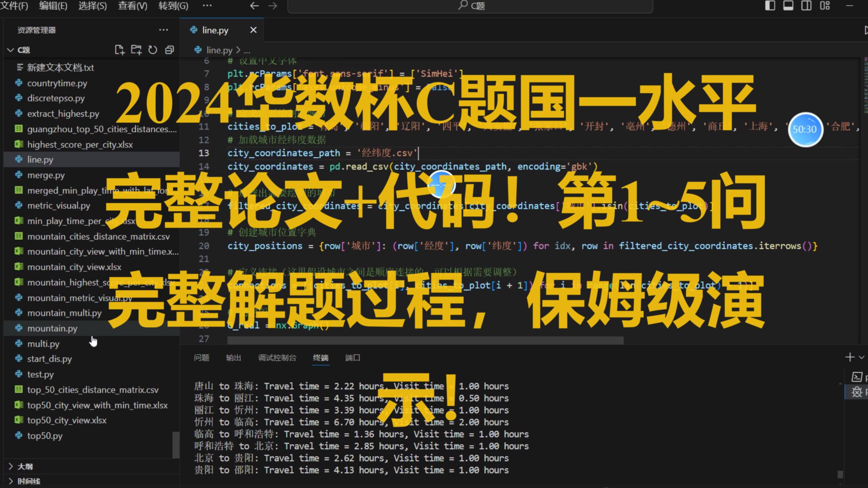Click line.py in the breadcrumb
This screenshot has width=868, height=488.
point(219,50)
